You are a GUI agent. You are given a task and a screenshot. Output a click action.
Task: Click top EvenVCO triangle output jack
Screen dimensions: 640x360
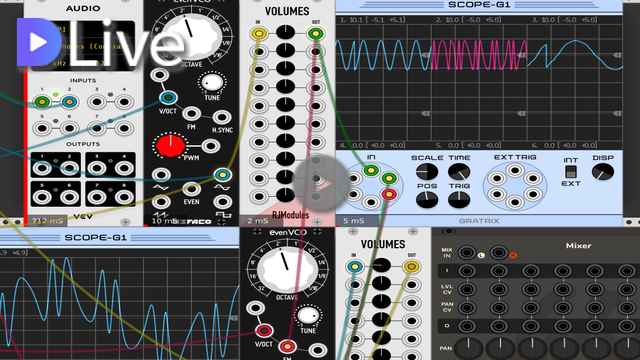click(161, 175)
